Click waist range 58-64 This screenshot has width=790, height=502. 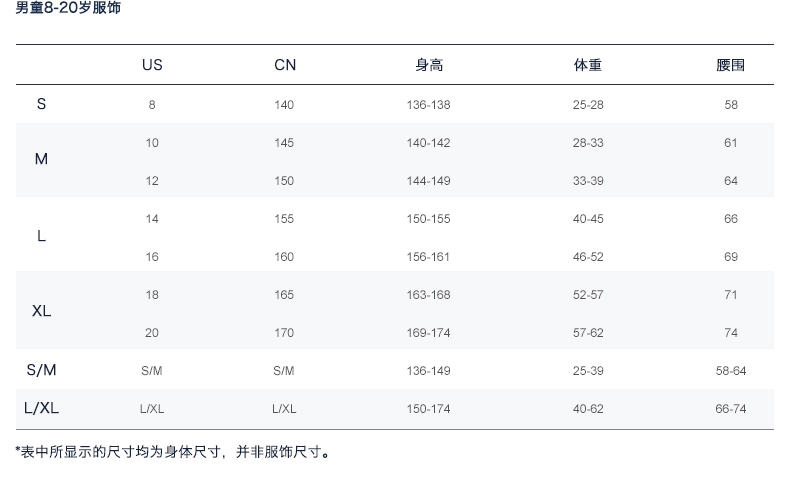[x=731, y=371]
